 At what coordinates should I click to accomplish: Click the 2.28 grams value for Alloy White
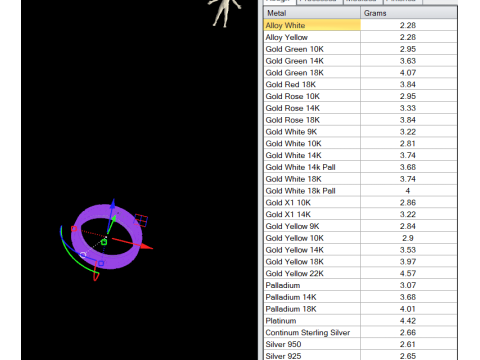tap(408, 25)
